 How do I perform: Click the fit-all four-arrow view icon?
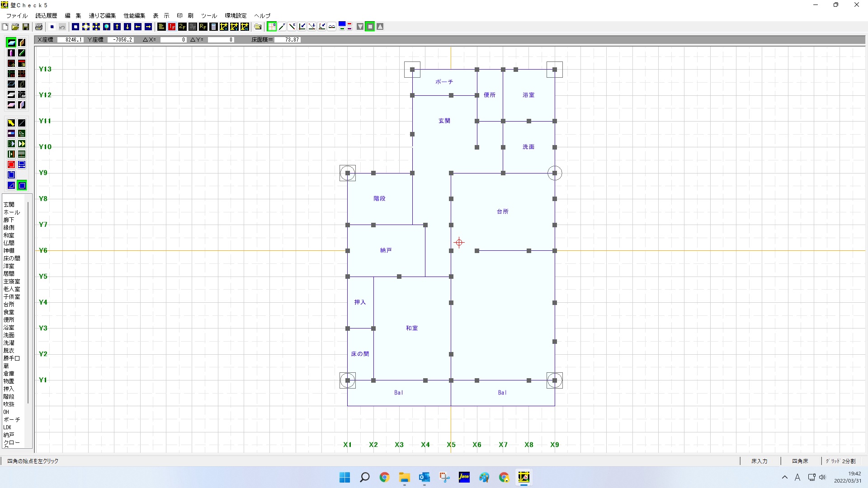86,27
